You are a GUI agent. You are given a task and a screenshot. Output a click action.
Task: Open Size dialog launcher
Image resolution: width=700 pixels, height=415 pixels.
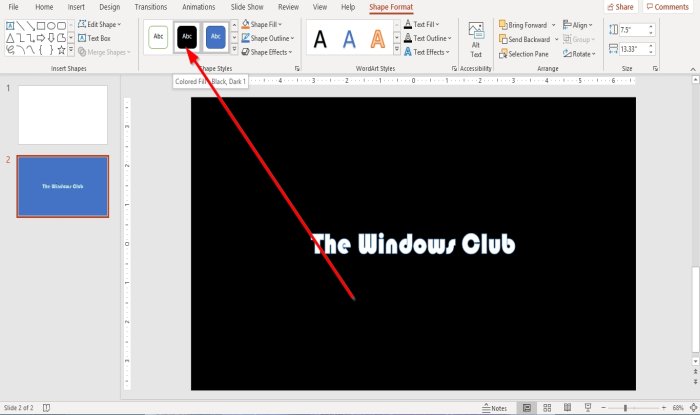point(655,69)
